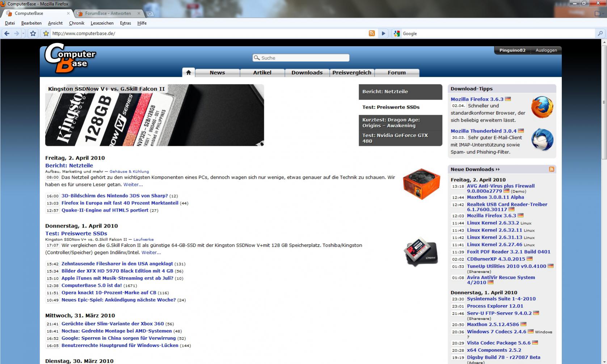Screen dimensions: 607x364
Task: Click the star icon inside the address bar
Action: [x=46, y=33]
